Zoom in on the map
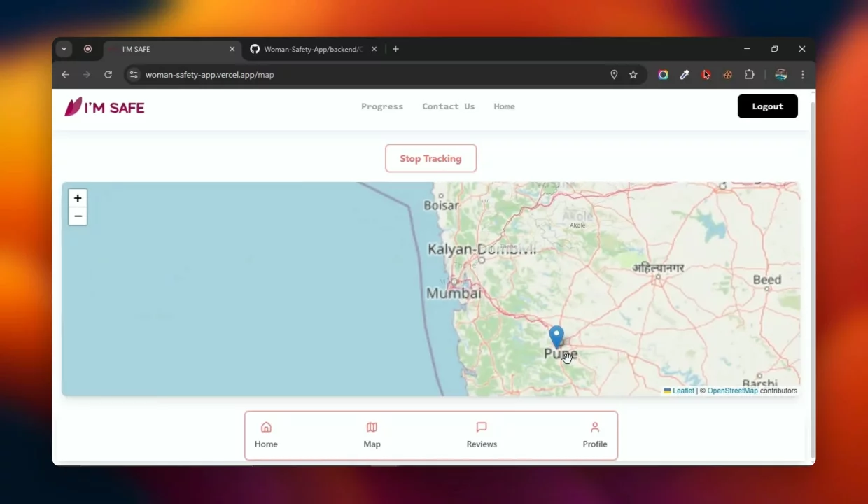This screenshot has height=504, width=868. 78,198
